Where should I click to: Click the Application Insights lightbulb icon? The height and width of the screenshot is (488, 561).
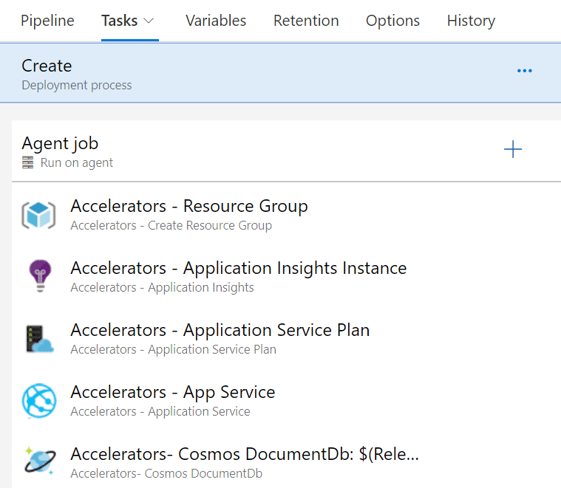40,276
